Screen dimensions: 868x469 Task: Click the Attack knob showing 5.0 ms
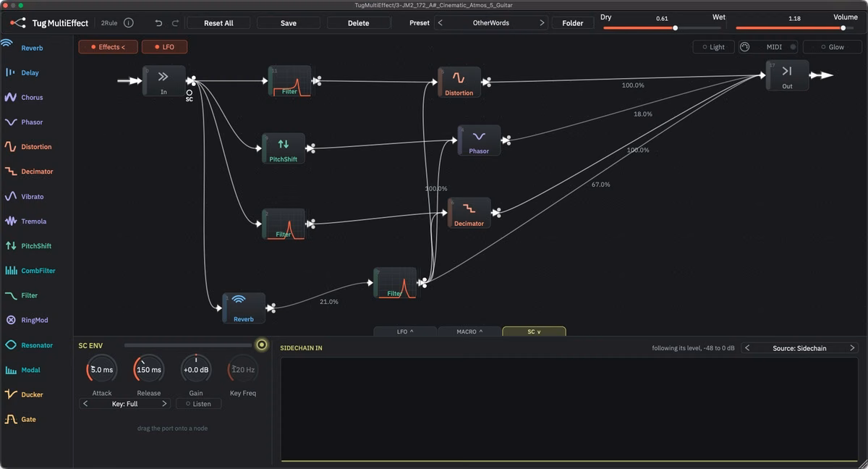pos(102,370)
